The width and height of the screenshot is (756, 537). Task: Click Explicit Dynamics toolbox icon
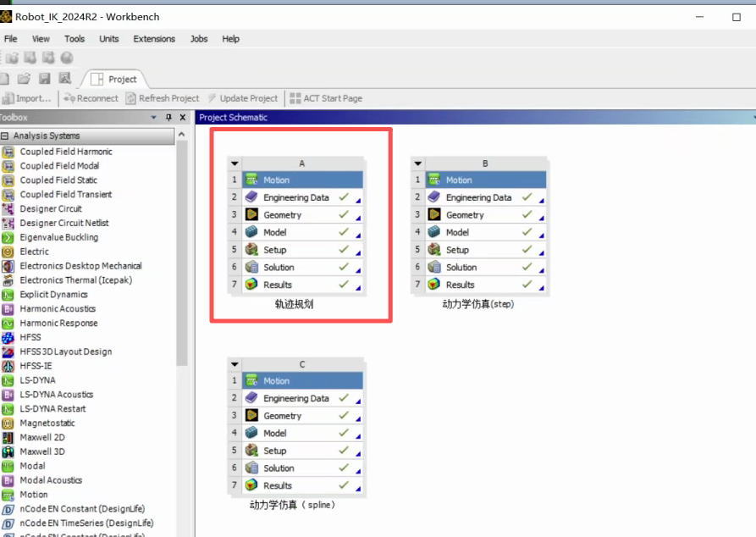tap(8, 295)
